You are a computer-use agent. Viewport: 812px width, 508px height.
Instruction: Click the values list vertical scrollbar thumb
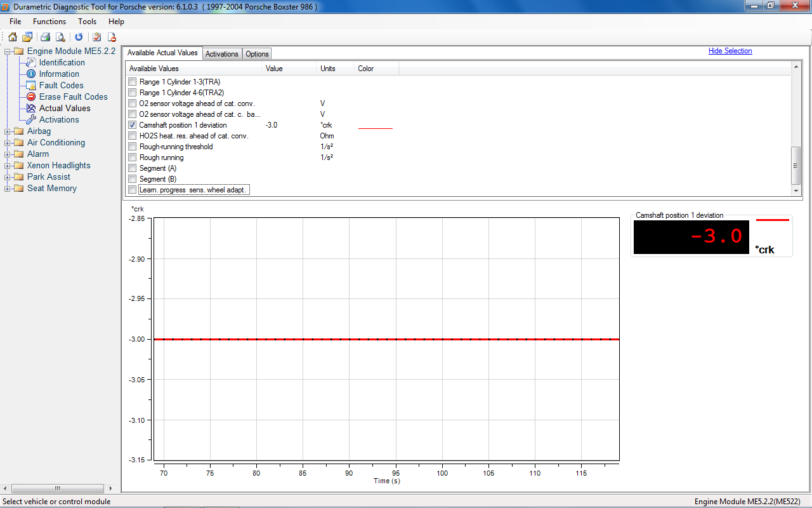(x=796, y=166)
